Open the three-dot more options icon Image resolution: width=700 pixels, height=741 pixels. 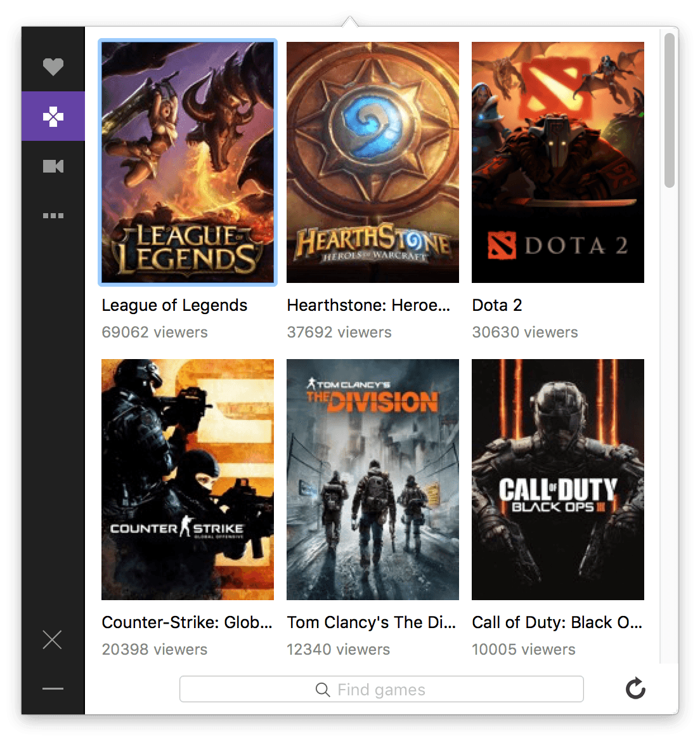(x=53, y=216)
